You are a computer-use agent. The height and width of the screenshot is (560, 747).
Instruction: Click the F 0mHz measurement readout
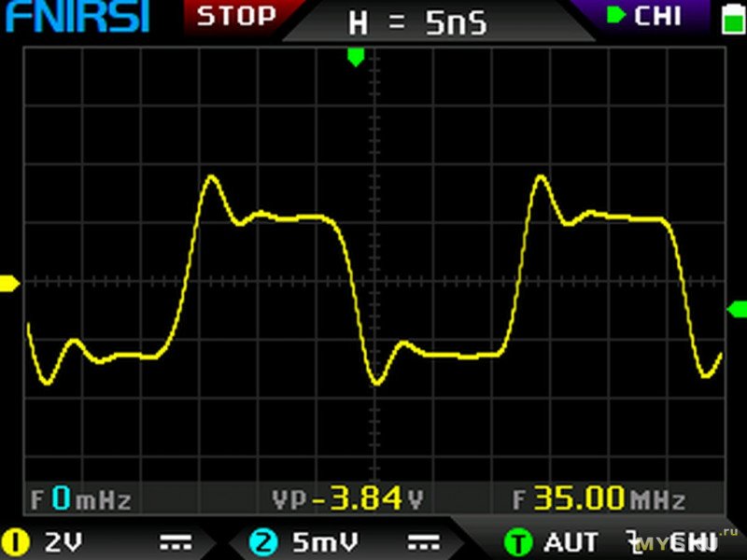click(x=80, y=498)
